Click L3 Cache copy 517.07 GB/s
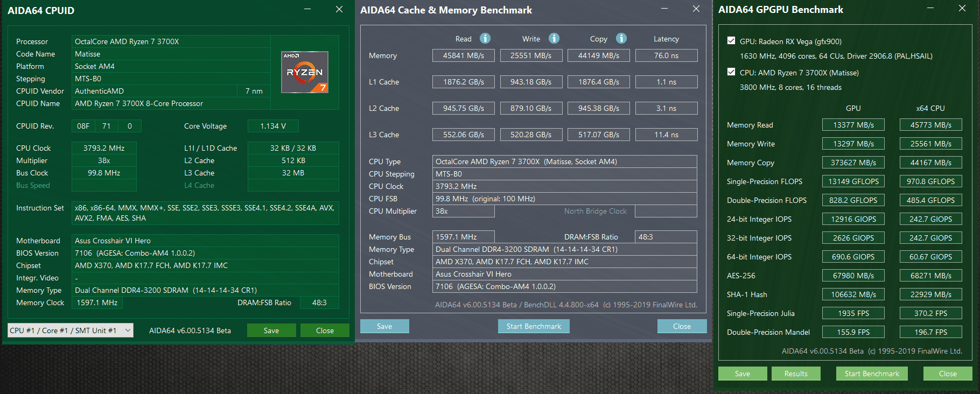The width and height of the screenshot is (980, 394). [599, 135]
